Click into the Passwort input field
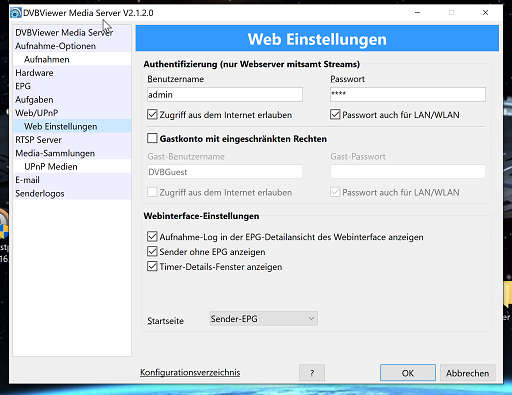 click(x=408, y=95)
